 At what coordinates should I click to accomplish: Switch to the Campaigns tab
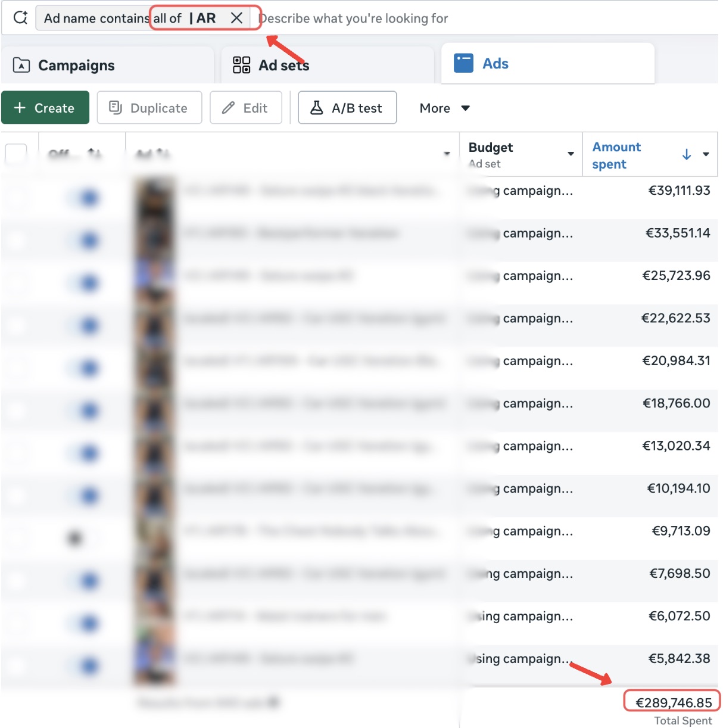click(x=107, y=65)
